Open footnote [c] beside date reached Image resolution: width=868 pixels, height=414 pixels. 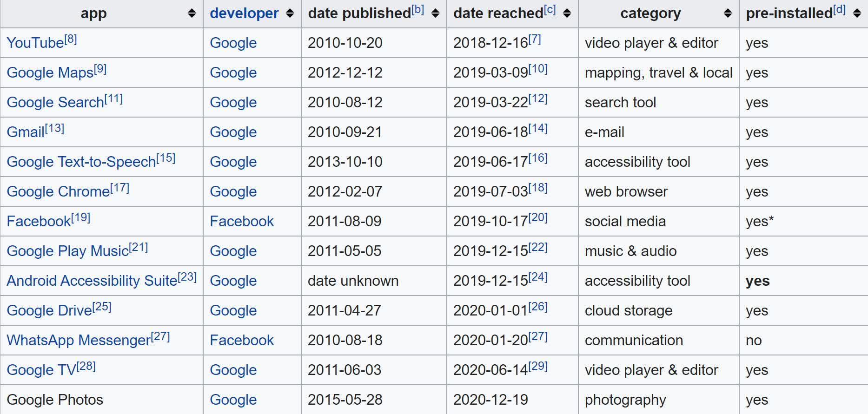[x=550, y=10]
